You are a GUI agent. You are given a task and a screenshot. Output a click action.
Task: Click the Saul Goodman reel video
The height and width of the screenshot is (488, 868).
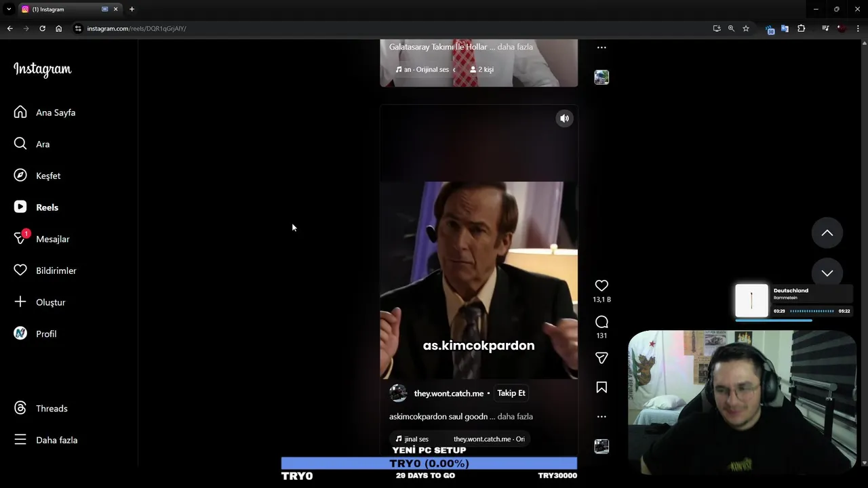(479, 279)
